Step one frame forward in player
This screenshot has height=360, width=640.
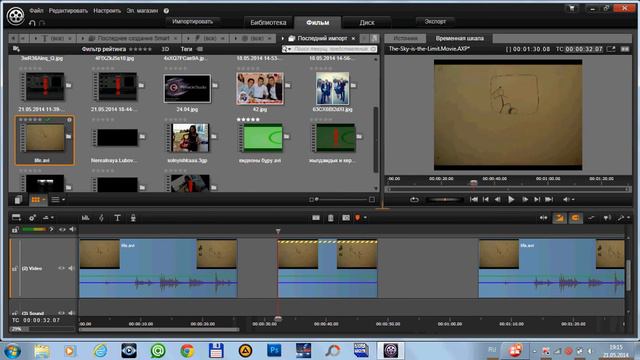[525, 200]
